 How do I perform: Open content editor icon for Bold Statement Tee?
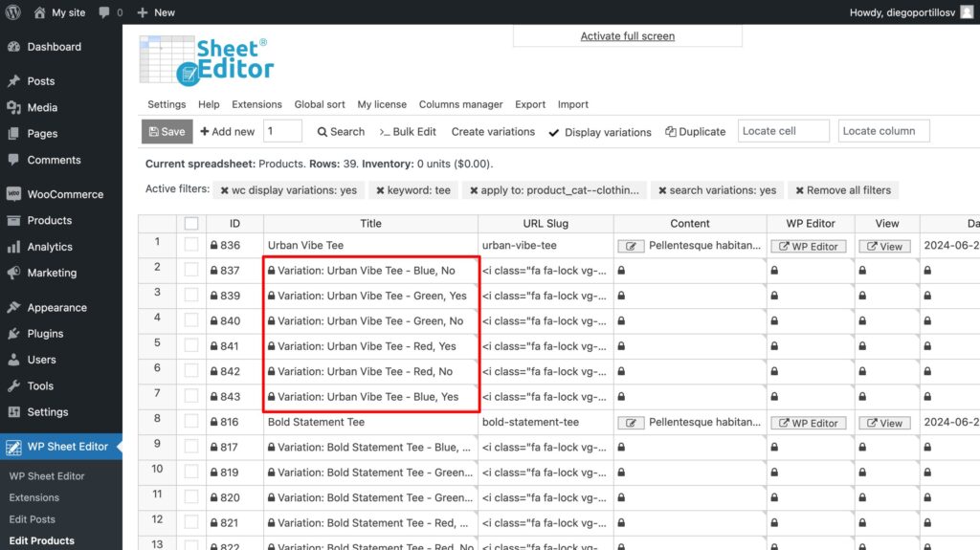click(x=631, y=423)
